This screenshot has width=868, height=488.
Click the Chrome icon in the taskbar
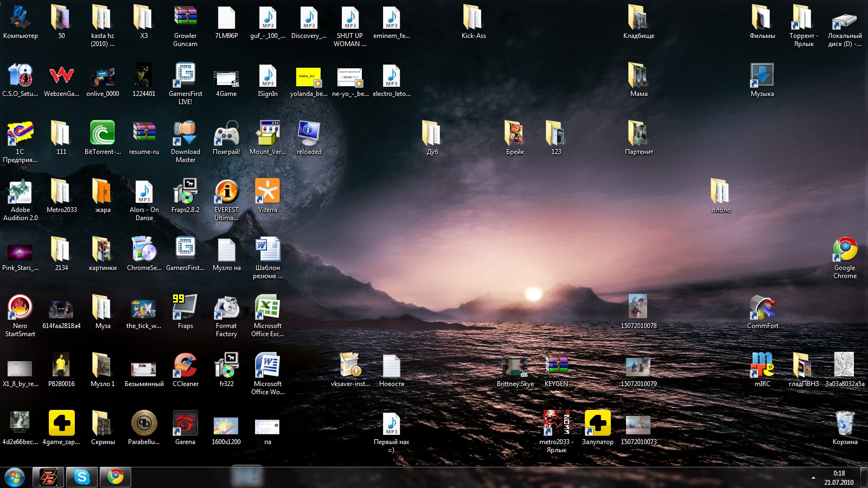click(115, 477)
